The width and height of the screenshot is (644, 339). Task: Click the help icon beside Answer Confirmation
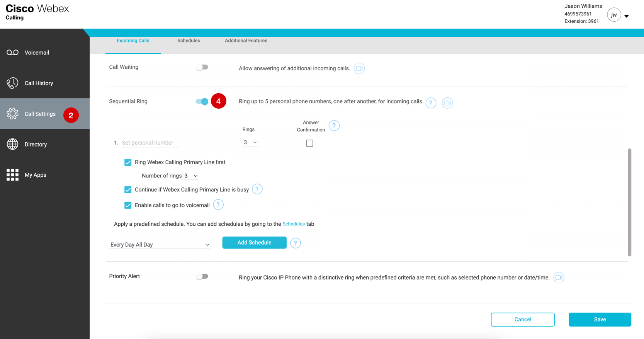pos(334,126)
